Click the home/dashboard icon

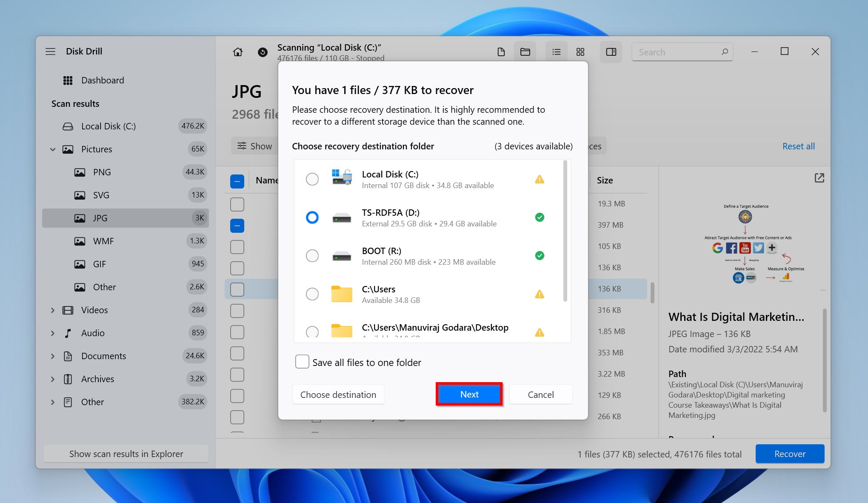tap(238, 51)
